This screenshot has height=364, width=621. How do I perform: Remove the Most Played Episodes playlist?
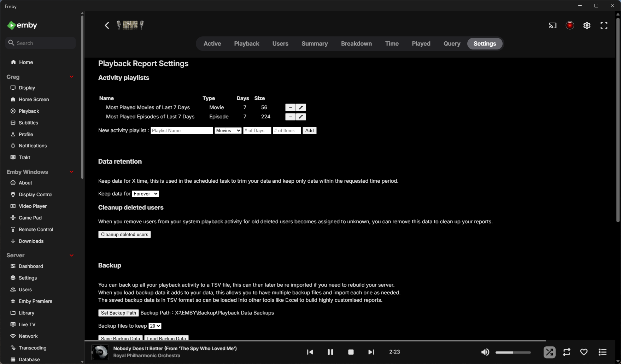[x=290, y=117]
